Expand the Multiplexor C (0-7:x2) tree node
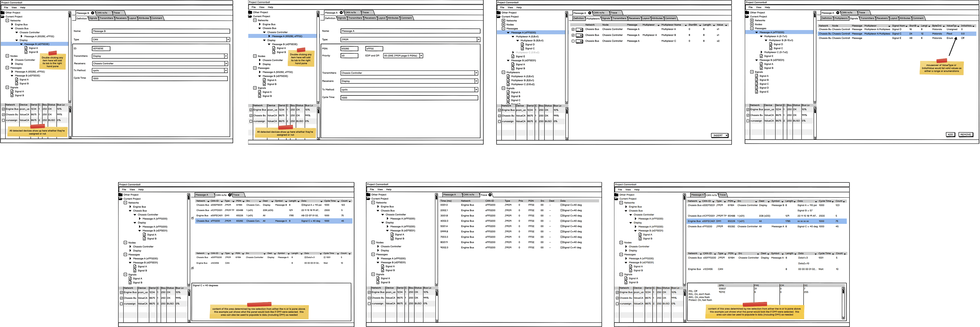The image size is (980, 327). [761, 52]
